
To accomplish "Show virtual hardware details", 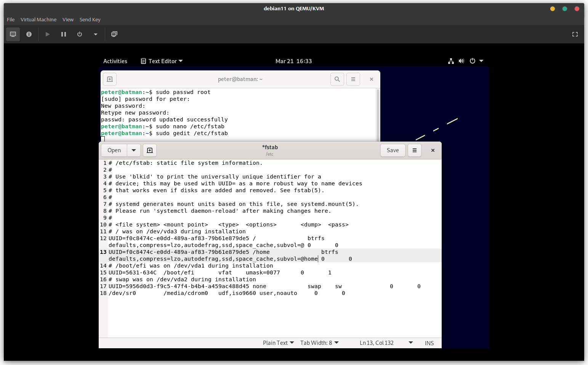I will (29, 34).
